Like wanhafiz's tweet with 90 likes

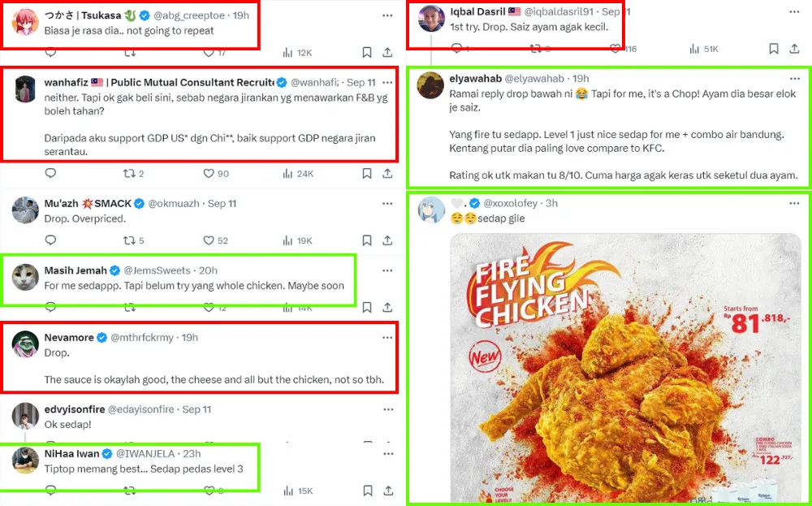(x=209, y=173)
